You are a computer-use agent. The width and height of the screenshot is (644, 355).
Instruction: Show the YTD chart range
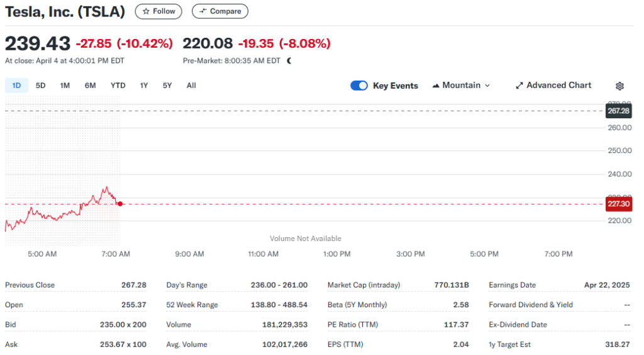point(118,86)
